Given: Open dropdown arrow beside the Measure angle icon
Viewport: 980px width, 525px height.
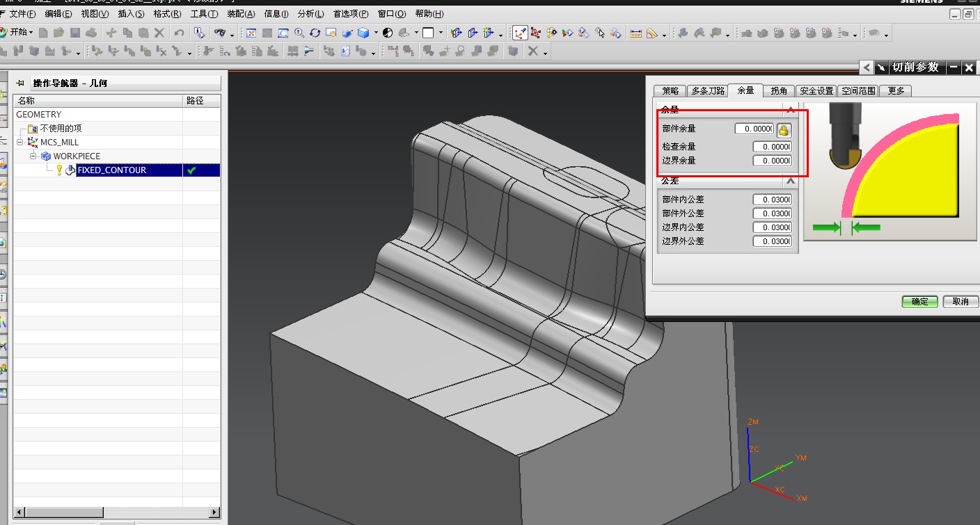Looking at the screenshot, I should click(664, 35).
